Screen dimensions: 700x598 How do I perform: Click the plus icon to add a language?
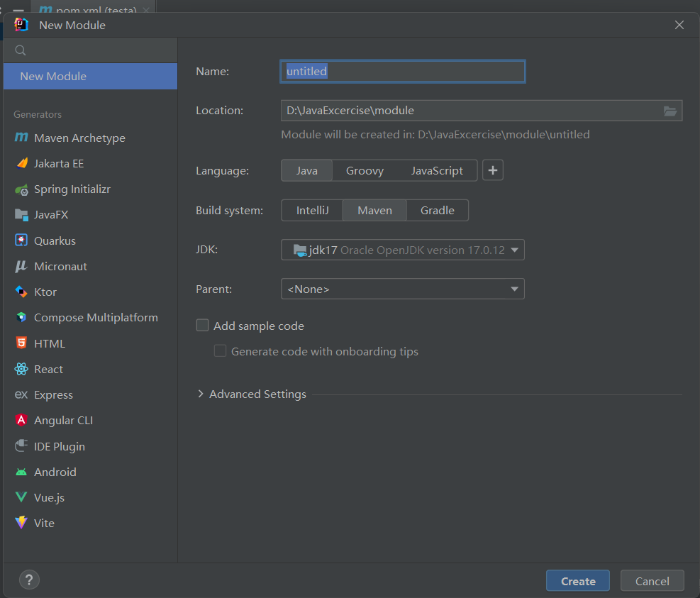493,170
